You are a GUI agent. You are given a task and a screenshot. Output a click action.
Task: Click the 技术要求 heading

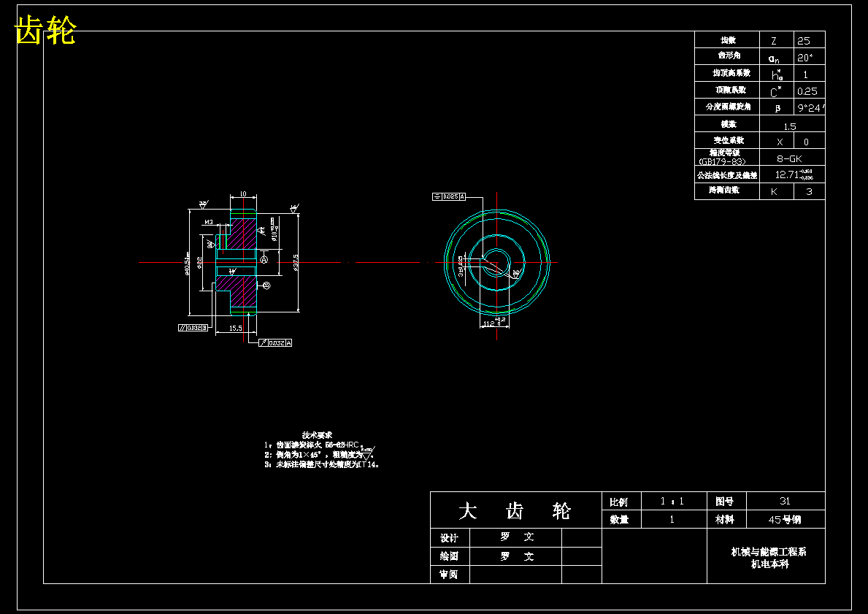pyautogui.click(x=318, y=435)
